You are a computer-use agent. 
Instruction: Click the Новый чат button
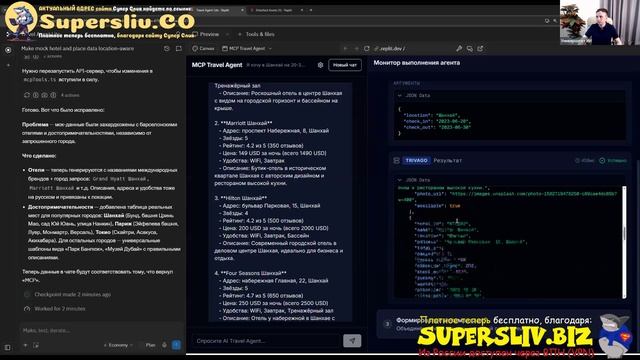point(345,65)
